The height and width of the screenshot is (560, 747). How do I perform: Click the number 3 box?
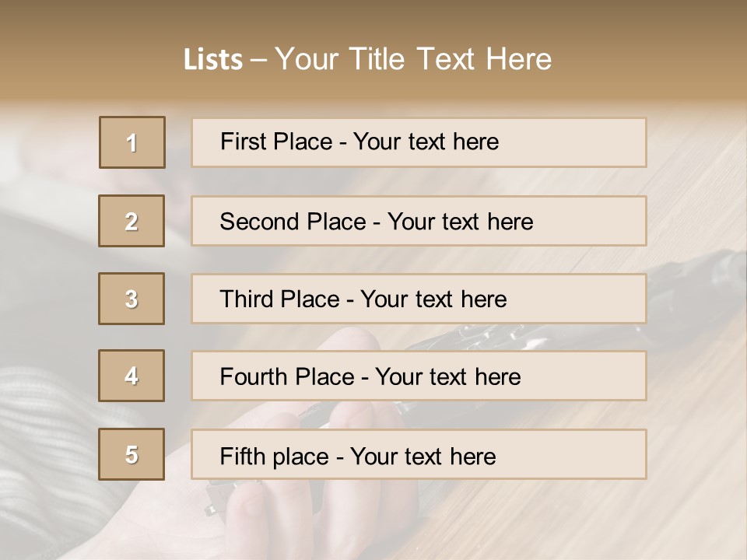coord(132,299)
